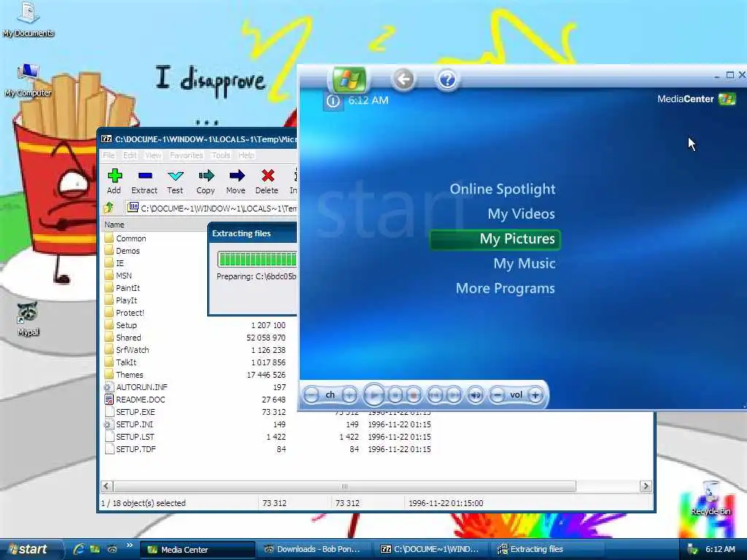The height and width of the screenshot is (560, 747).
Task: Open My Pictures in Media Center
Action: 495,239
